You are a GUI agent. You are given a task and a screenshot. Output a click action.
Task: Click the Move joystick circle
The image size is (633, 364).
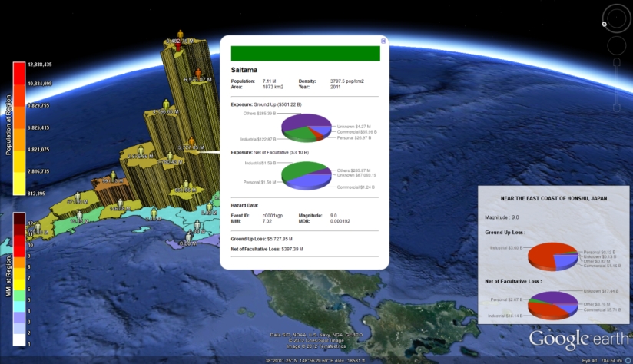tap(616, 45)
